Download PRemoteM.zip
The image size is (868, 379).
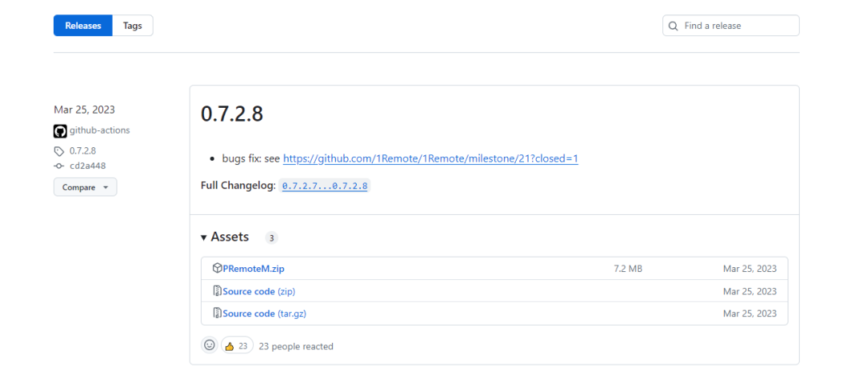coord(253,269)
